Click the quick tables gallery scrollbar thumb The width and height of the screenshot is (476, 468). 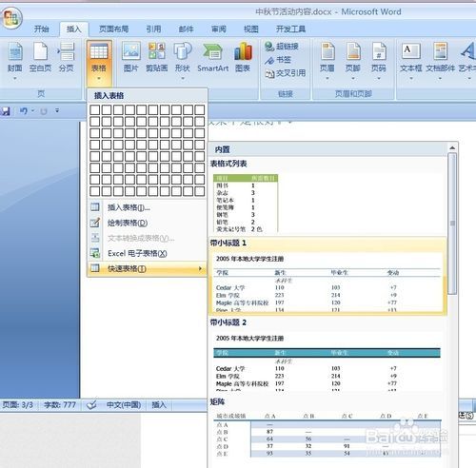tap(452, 224)
